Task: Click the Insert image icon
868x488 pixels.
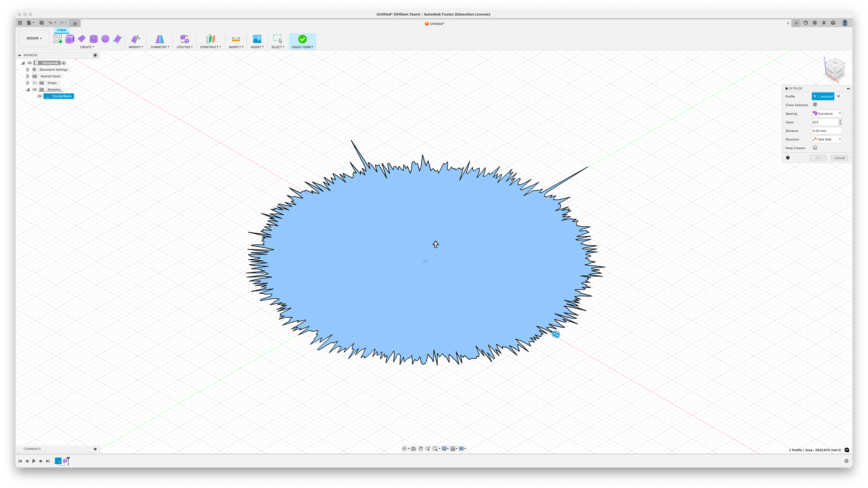Action: (257, 39)
